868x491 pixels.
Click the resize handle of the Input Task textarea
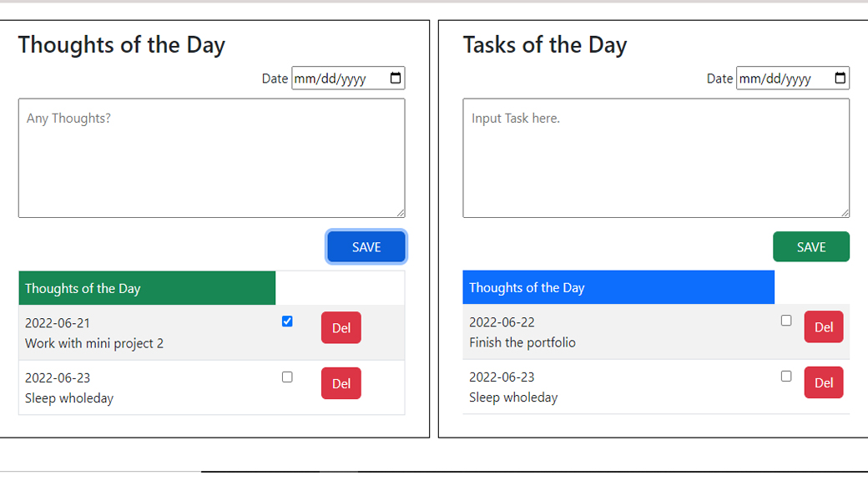[845, 213]
